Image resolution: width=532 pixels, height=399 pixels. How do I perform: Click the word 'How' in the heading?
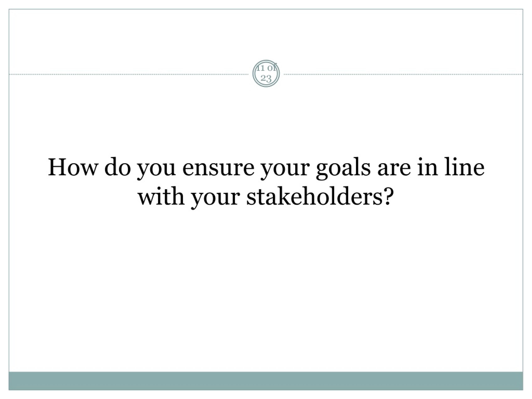coord(73,167)
